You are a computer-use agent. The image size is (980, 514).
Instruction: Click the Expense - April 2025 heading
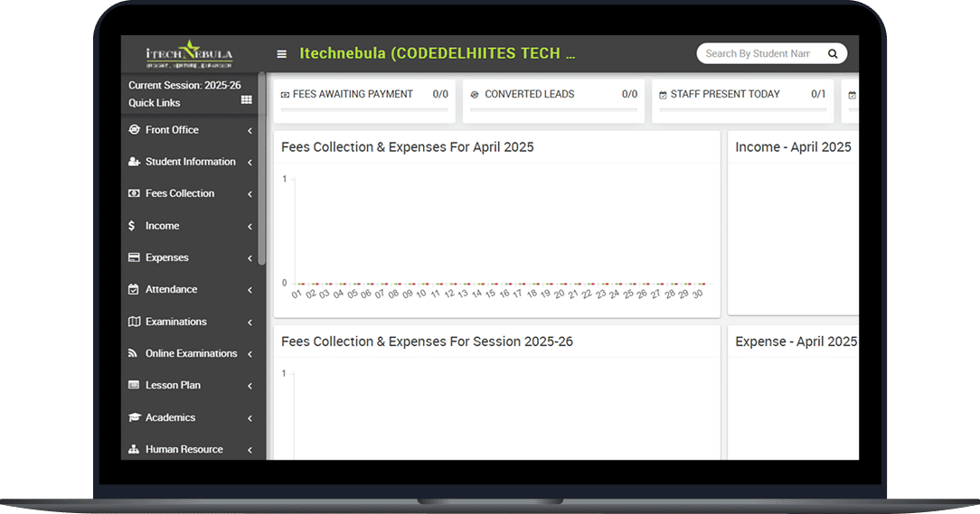point(796,341)
